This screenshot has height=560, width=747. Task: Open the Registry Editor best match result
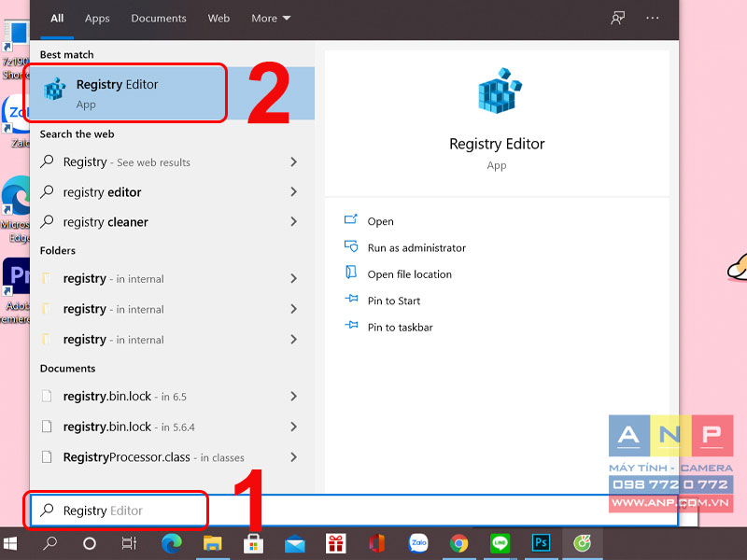click(x=172, y=92)
